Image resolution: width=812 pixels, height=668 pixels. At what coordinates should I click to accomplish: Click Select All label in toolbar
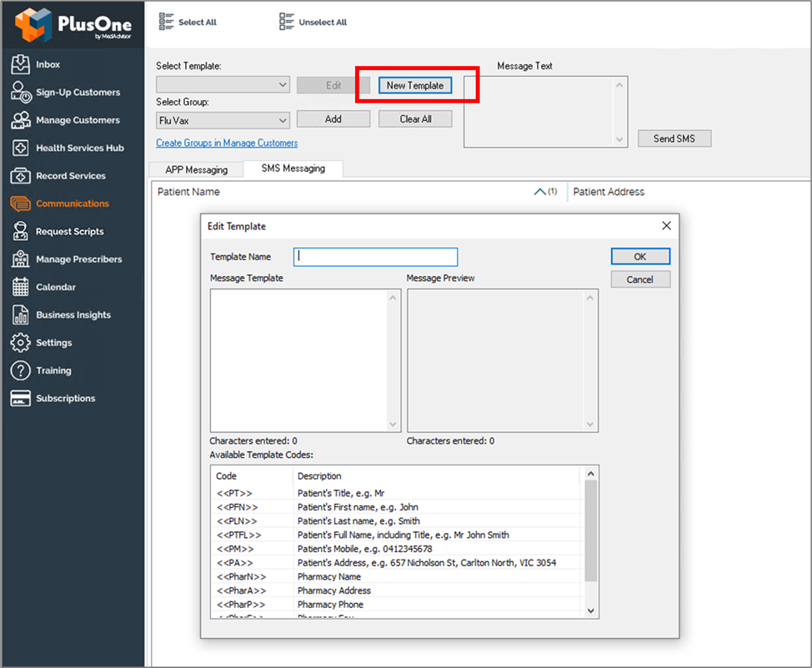[x=198, y=23]
